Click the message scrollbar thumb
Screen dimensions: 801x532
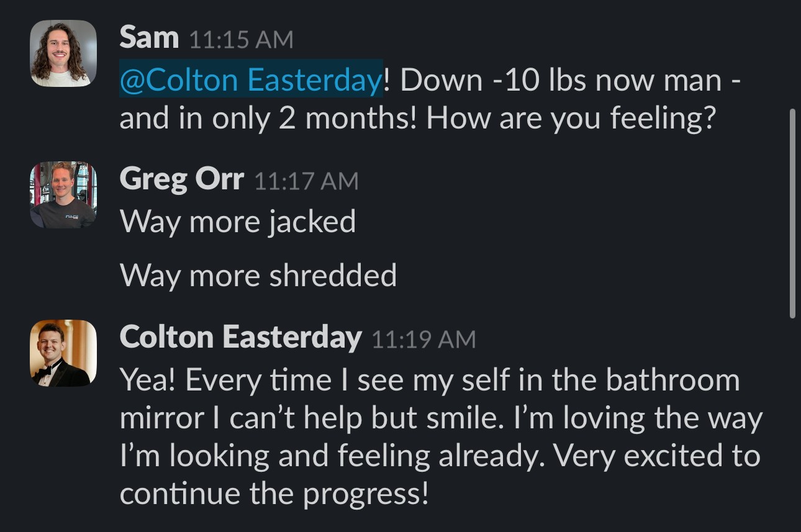792,214
